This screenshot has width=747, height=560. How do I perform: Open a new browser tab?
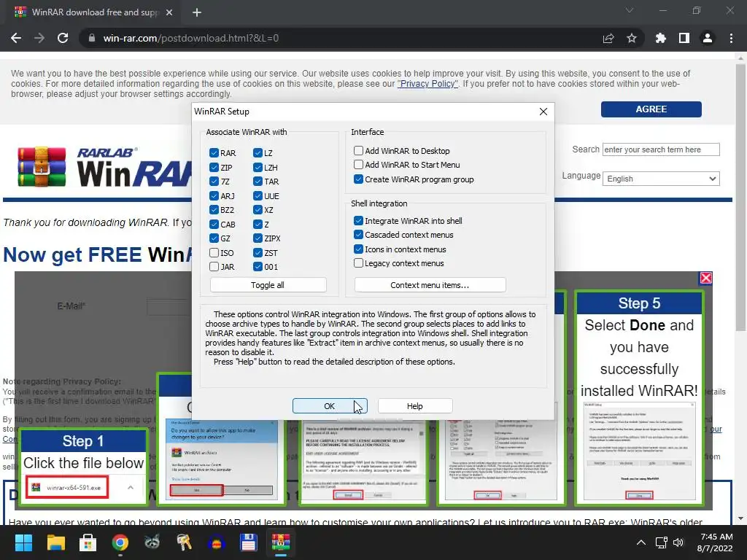coord(197,12)
